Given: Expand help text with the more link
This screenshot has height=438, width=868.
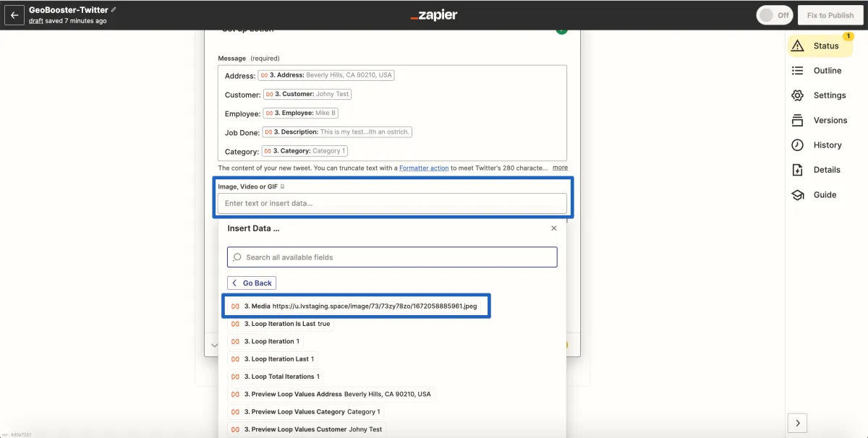Looking at the screenshot, I should (560, 168).
